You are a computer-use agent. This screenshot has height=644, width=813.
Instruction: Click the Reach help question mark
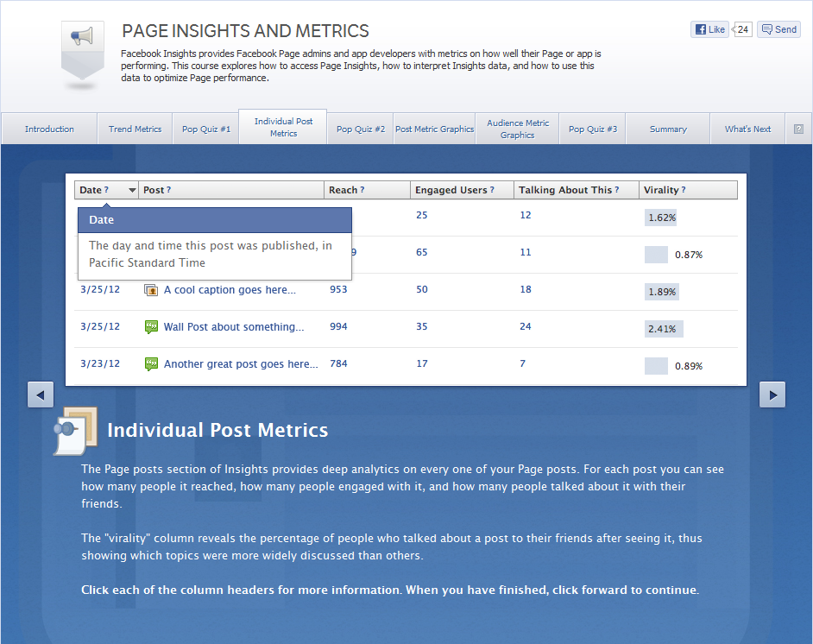[362, 190]
